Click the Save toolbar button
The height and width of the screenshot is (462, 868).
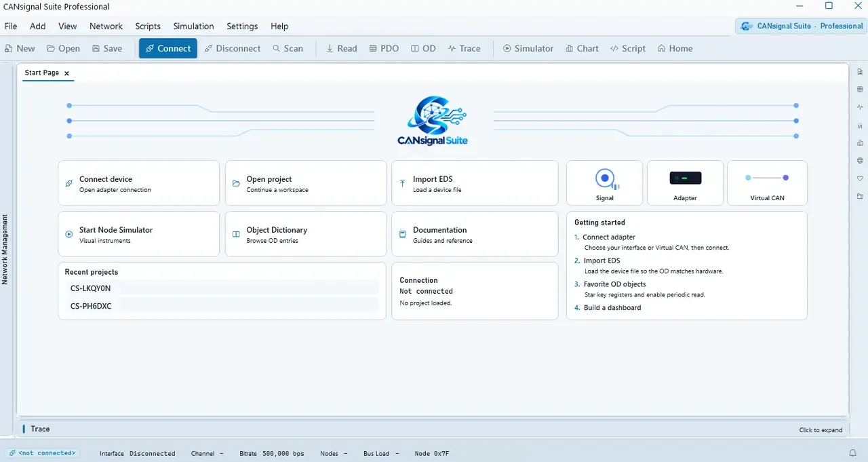tap(107, 48)
